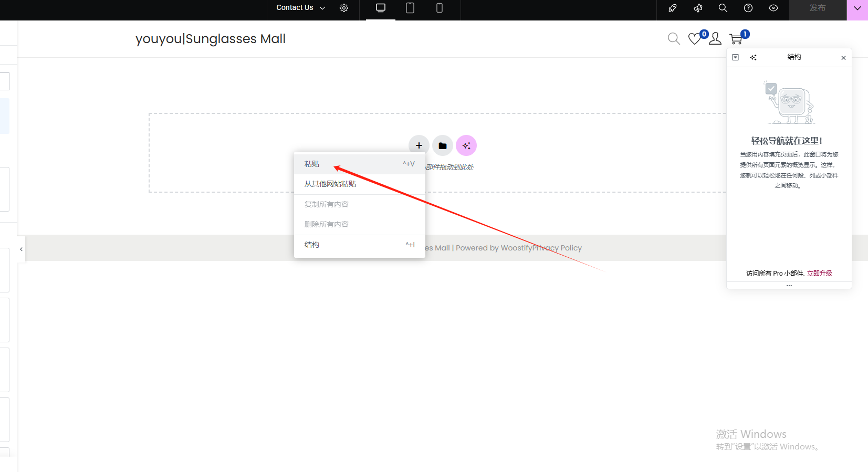868x472 pixels.
Task: Open page settings gear in top bar
Action: click(344, 8)
